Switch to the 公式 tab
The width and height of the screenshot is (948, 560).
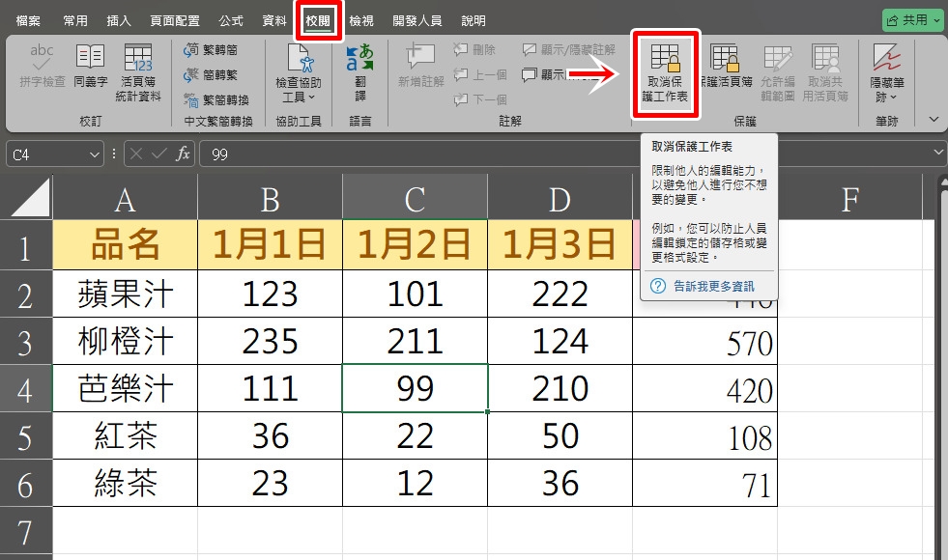(230, 21)
